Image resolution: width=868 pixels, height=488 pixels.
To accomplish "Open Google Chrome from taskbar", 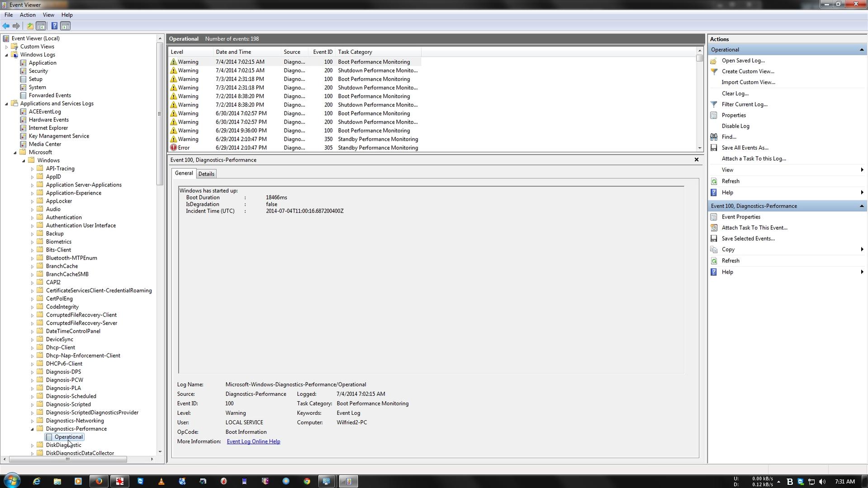I will (x=307, y=481).
